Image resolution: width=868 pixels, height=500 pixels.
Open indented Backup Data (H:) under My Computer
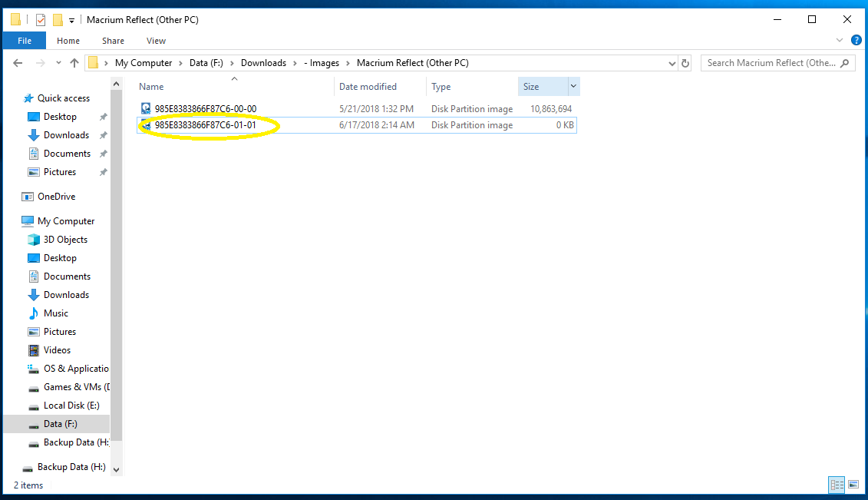click(x=76, y=442)
